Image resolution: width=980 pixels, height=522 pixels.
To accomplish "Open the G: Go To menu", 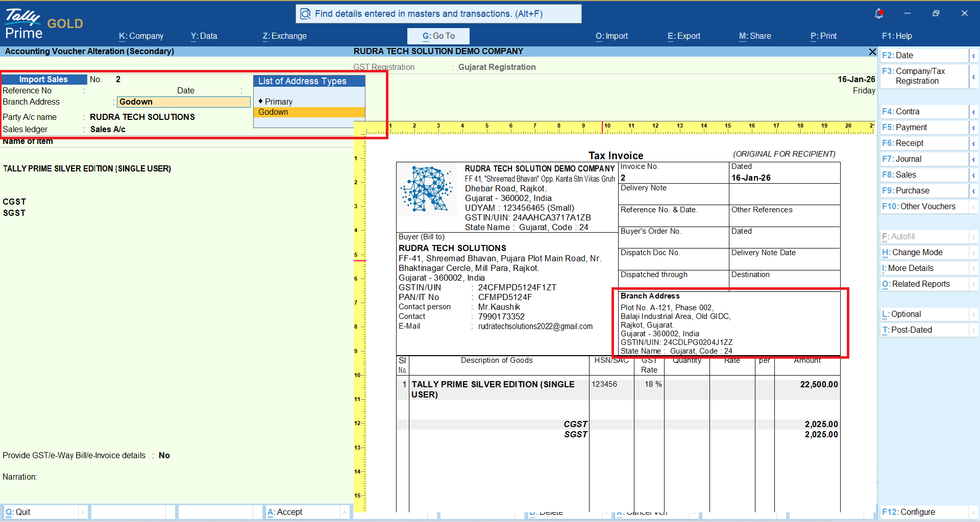I will click(x=438, y=36).
